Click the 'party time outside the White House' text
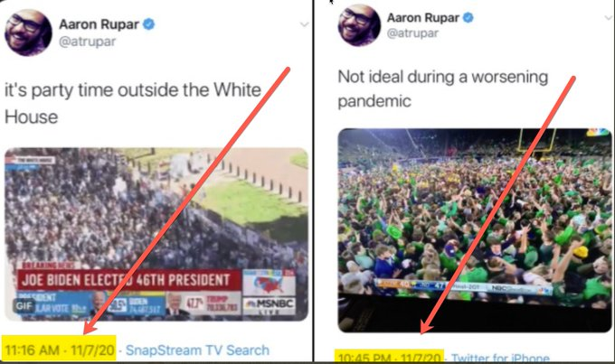Image resolution: width=615 pixels, height=364 pixels. point(133,104)
